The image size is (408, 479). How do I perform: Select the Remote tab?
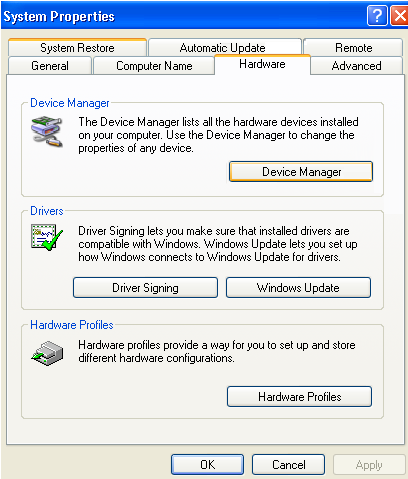coord(353,48)
